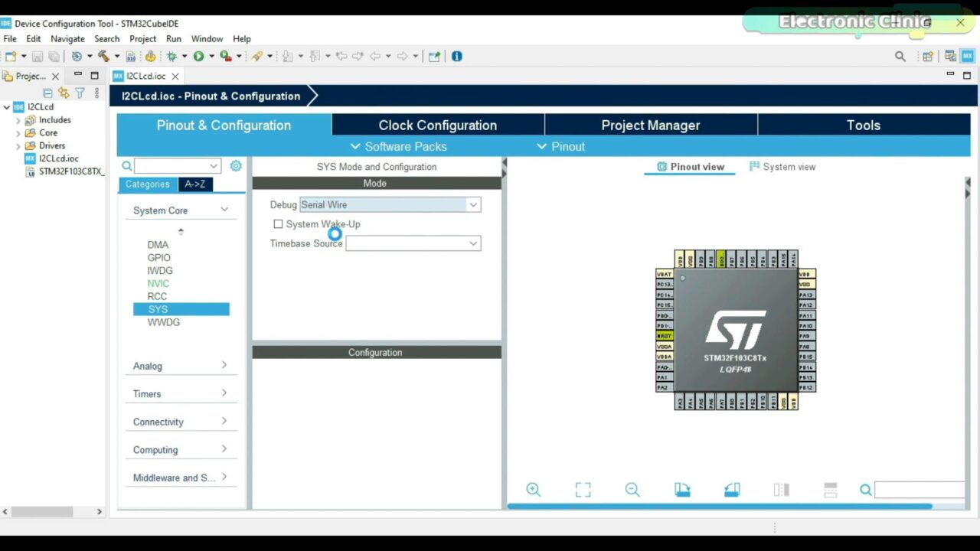Click the vertical split layout icon under the pinout
The image size is (980, 551).
pos(781,490)
